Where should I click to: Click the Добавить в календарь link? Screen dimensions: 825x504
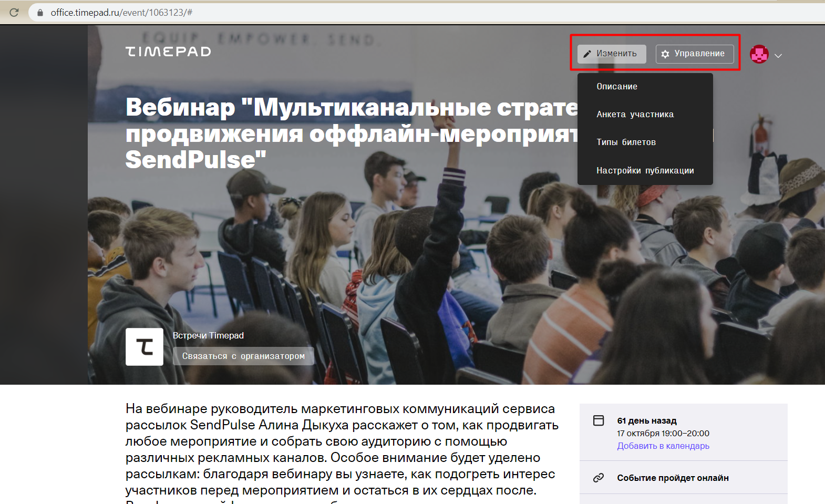pyautogui.click(x=663, y=446)
